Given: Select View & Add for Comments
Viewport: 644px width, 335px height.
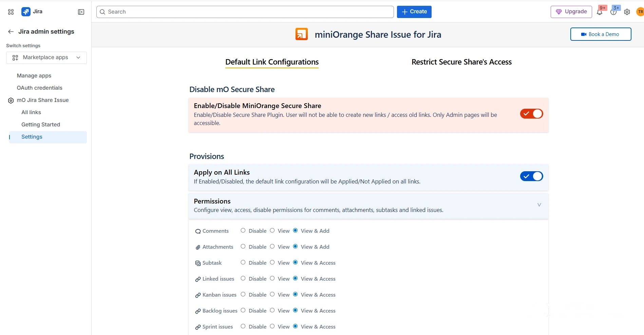Looking at the screenshot, I should pos(295,230).
